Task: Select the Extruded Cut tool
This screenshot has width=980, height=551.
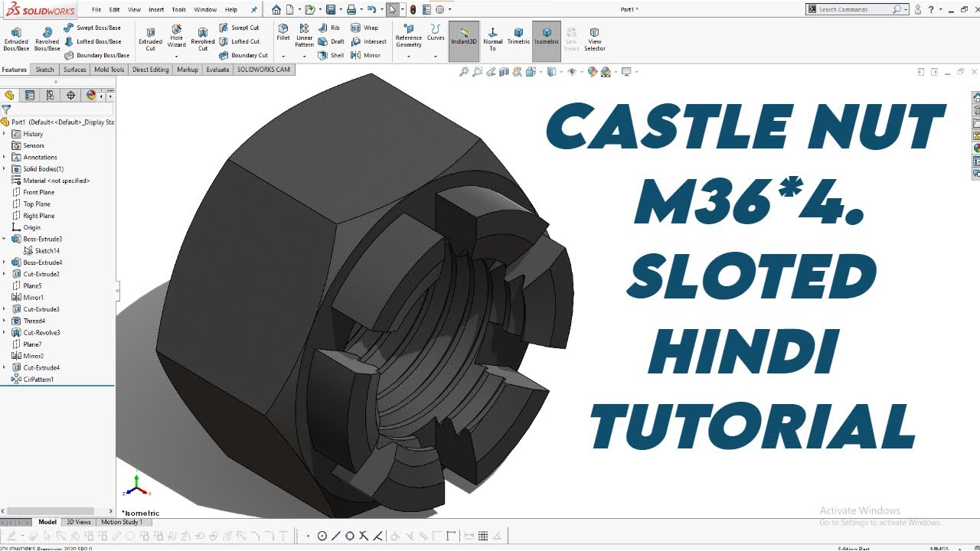Action: [150, 38]
